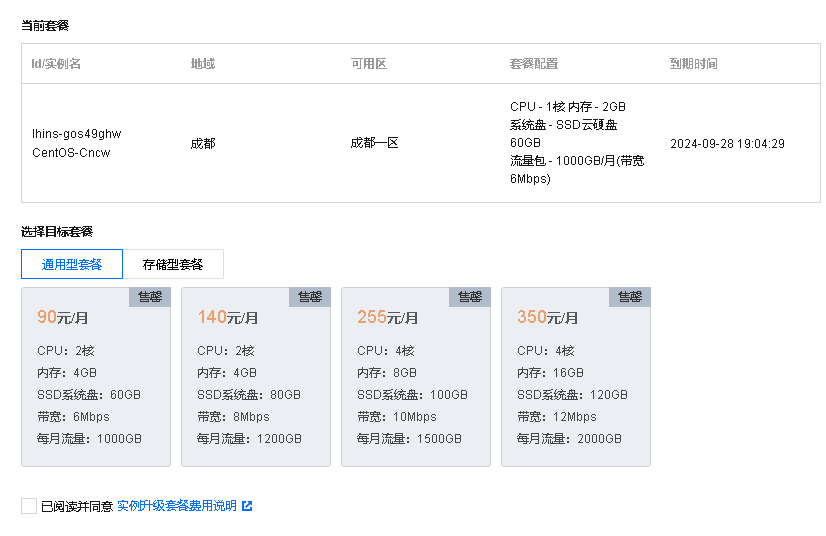Click the 可用区 column header
Viewport: 826px width, 536px height.
point(369,64)
